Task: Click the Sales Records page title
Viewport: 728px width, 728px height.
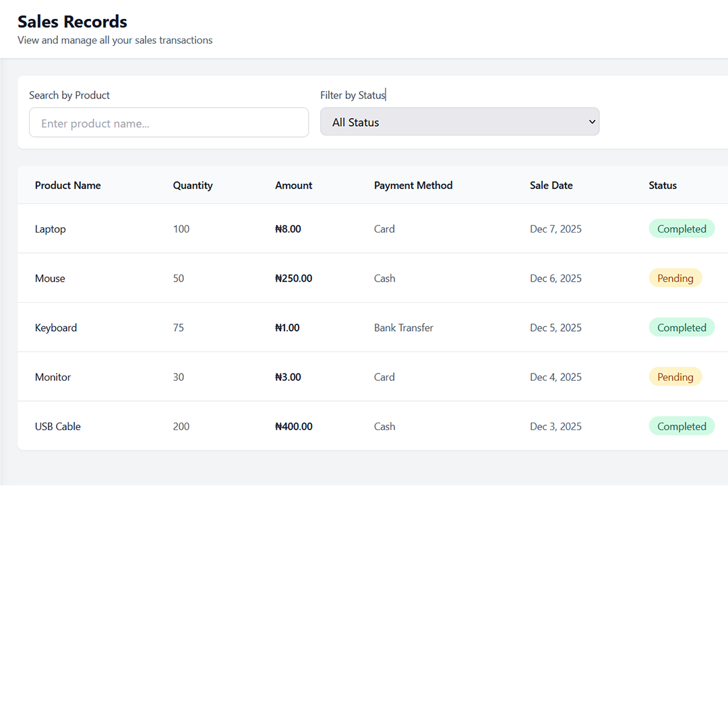Action: pos(72,22)
